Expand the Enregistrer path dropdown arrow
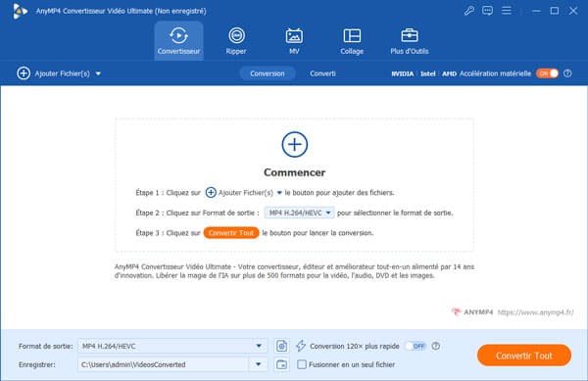This screenshot has width=588, height=381. point(259,364)
